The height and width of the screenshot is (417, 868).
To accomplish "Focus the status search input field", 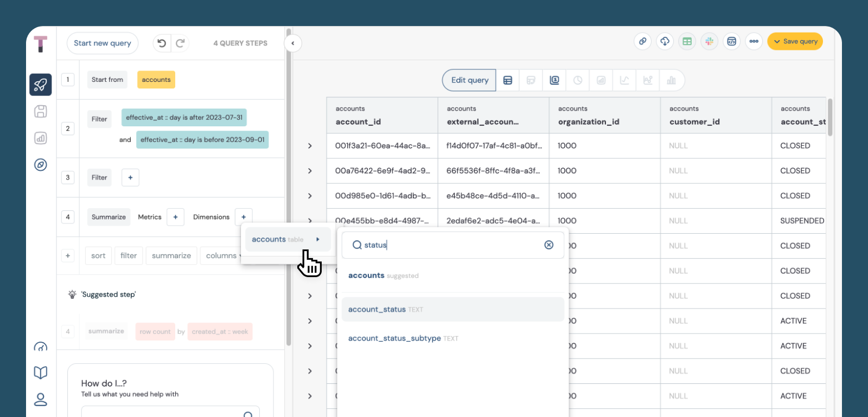I will click(x=452, y=245).
